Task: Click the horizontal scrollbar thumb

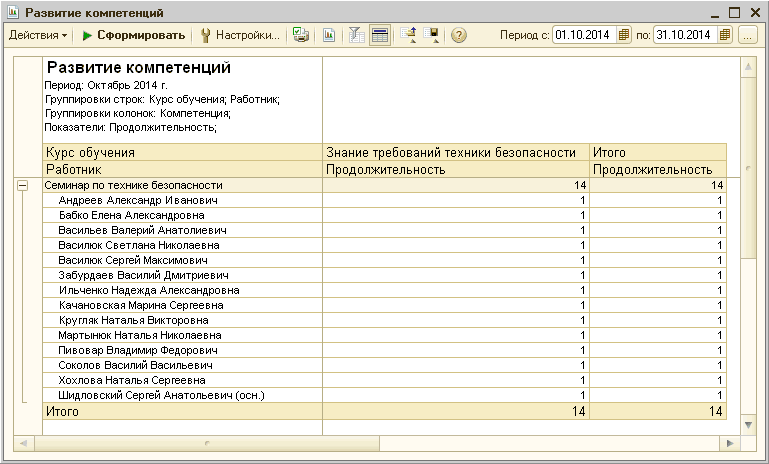Action: pos(206,443)
